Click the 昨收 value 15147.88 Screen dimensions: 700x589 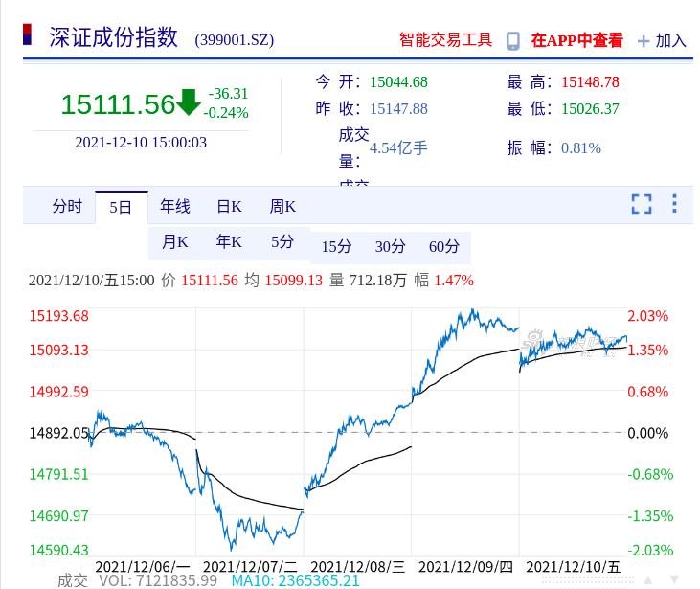point(398,109)
